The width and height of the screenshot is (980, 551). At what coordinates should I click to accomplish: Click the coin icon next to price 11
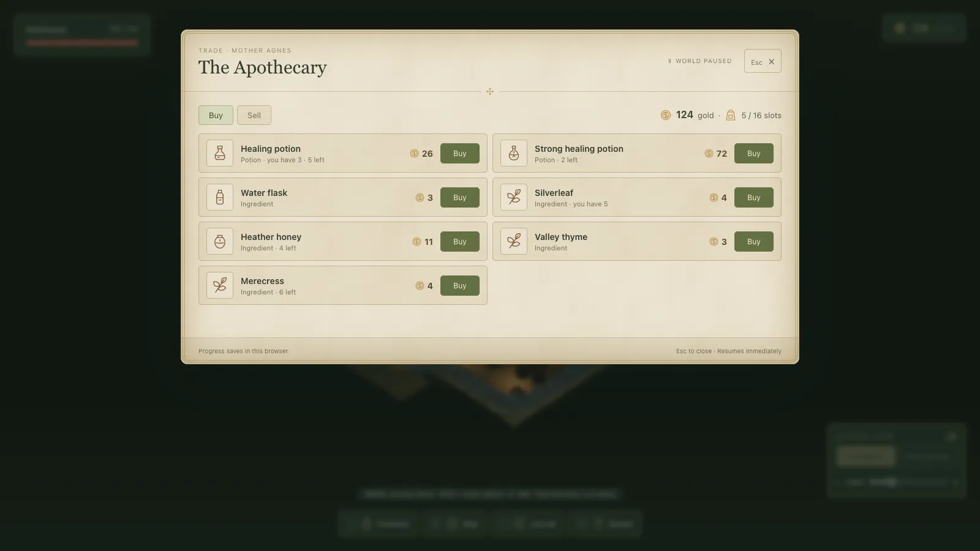coord(417,242)
